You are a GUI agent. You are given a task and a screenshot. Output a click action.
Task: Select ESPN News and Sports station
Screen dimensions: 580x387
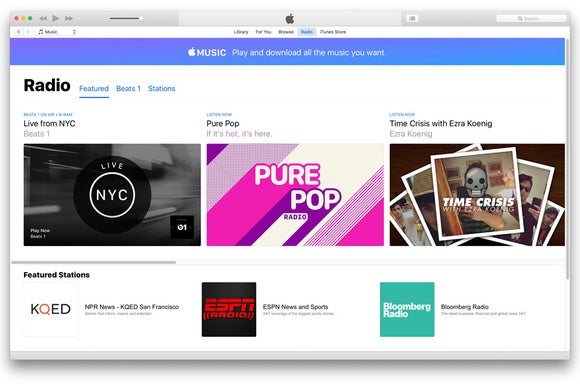tap(296, 307)
